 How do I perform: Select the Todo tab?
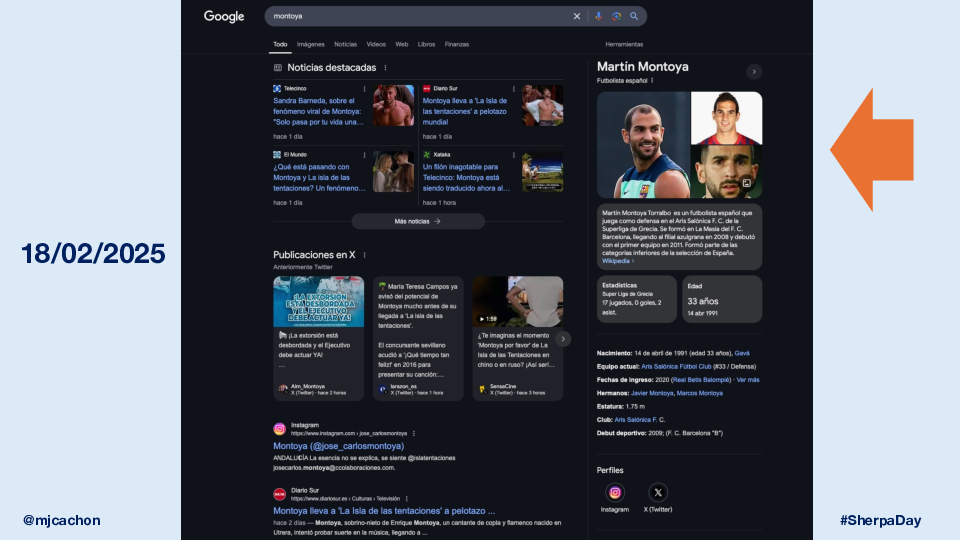280,44
